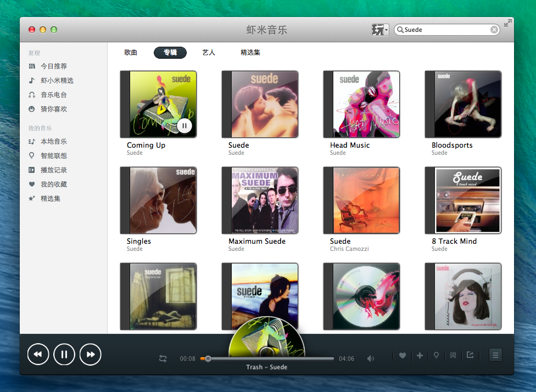The width and height of the screenshot is (536, 392).
Task: Switch to 精选集 tab at top
Action: tap(250, 52)
